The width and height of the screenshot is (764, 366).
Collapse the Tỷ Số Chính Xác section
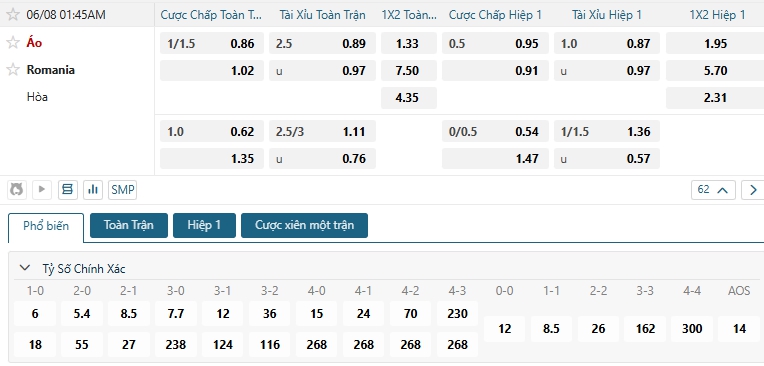point(24,268)
